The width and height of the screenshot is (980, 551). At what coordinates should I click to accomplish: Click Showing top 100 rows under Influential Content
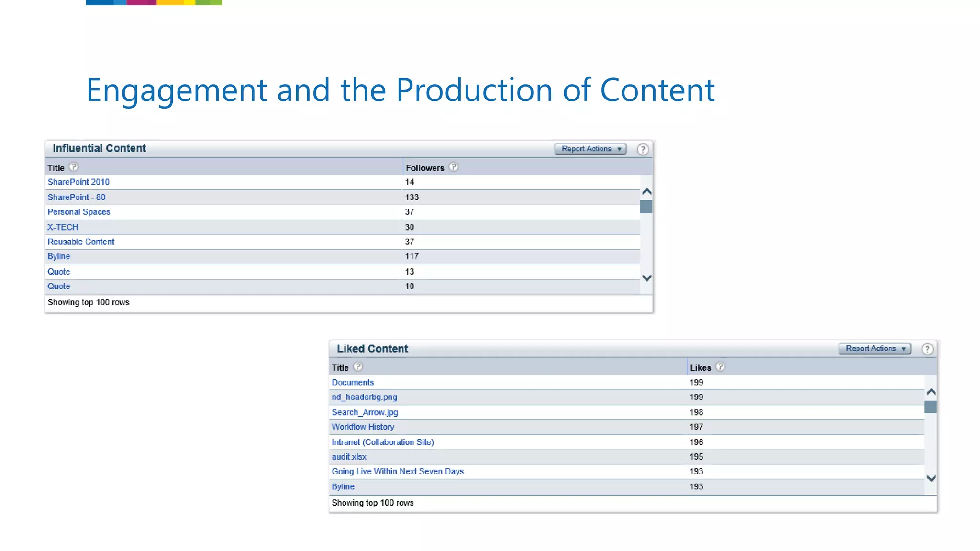click(x=89, y=302)
